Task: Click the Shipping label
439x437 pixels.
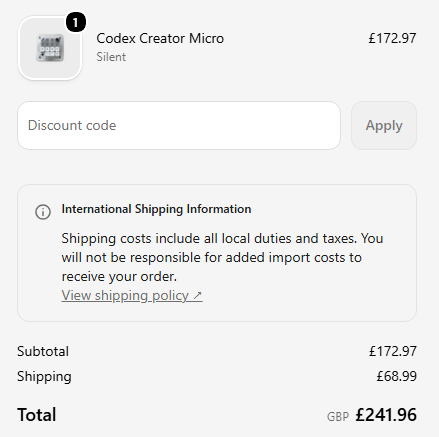Action: pos(44,377)
